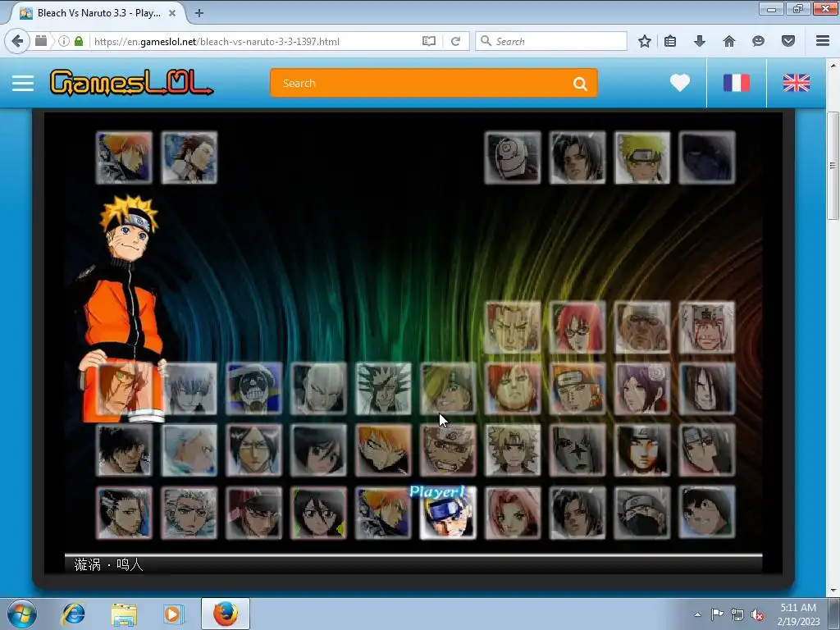
Task: Pick Chad dark curly hair portrait
Action: 124,450
